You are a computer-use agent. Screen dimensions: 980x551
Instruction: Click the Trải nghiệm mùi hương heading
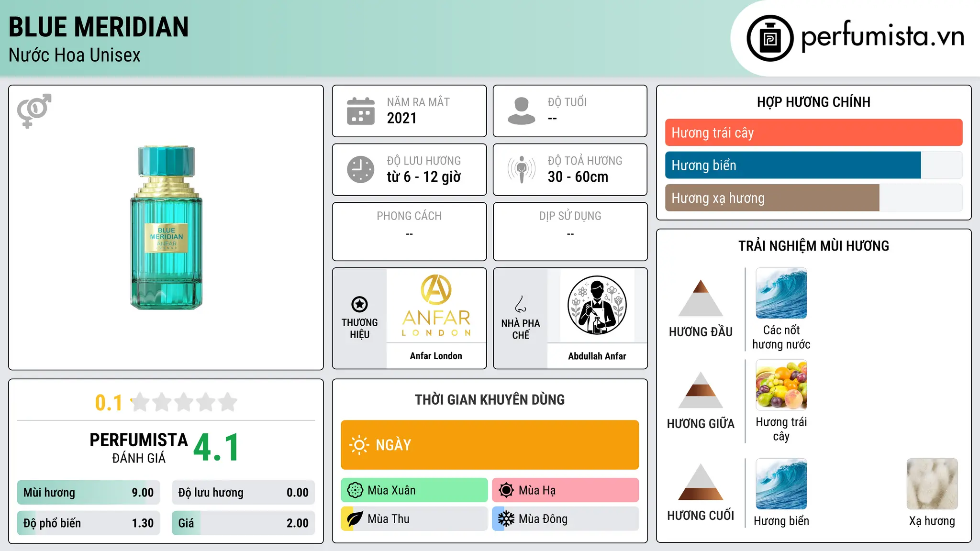coord(813,246)
